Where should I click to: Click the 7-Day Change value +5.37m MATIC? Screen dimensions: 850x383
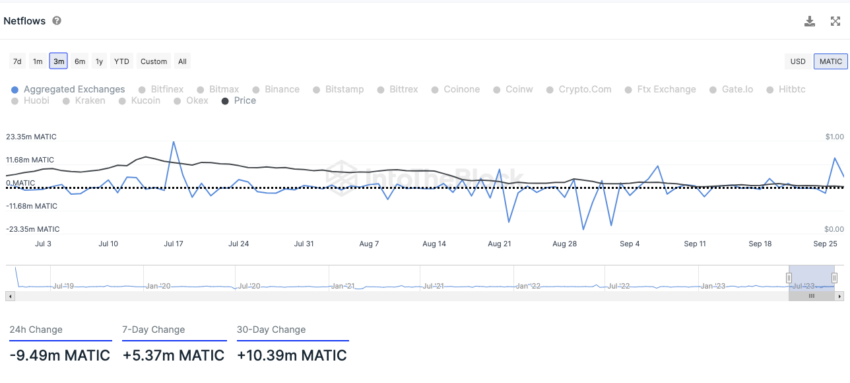point(173,356)
